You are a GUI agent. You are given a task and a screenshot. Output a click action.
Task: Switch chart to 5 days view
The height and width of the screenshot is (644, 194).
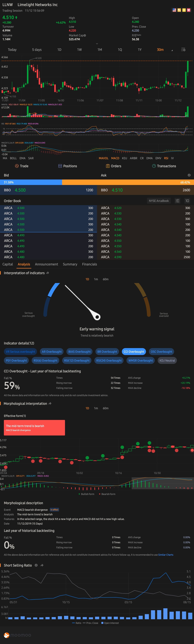(x=37, y=50)
